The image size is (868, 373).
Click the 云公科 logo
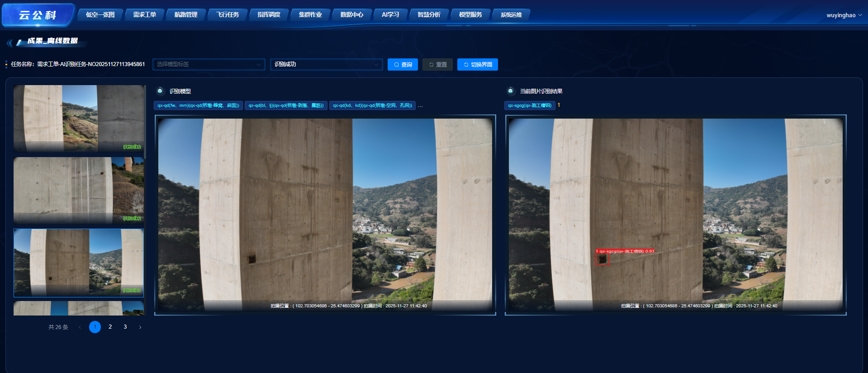pyautogui.click(x=38, y=15)
